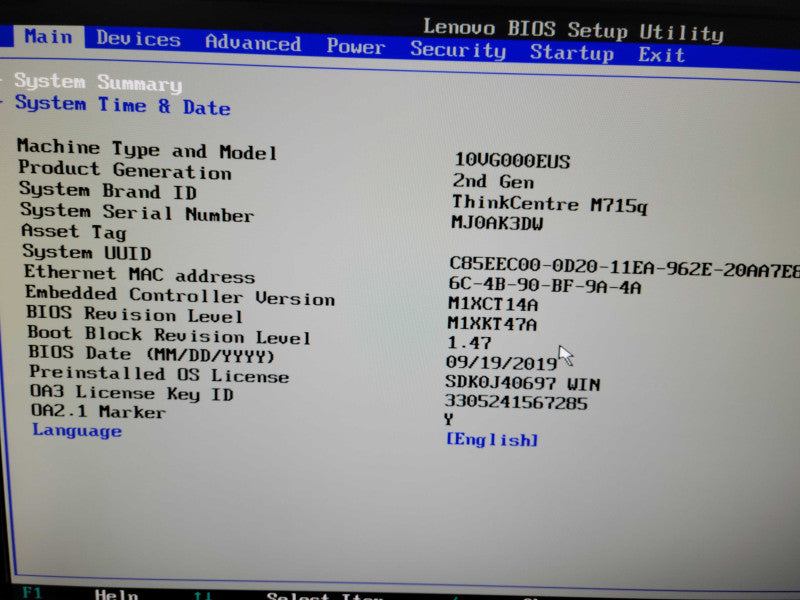Click the Machine Type and Model label
Screen dimensions: 800x600
[x=147, y=149]
